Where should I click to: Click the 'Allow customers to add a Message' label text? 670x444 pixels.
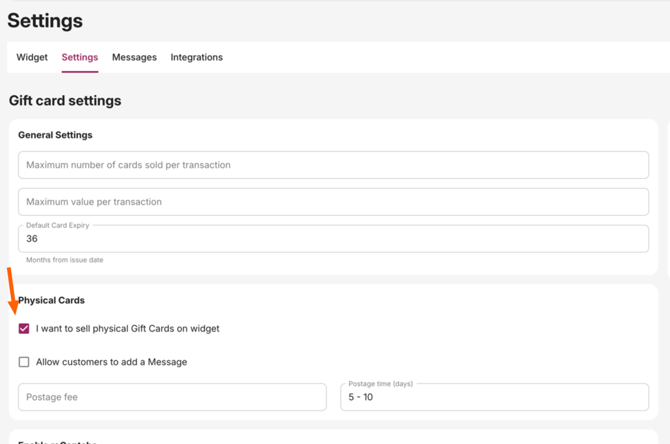click(111, 362)
